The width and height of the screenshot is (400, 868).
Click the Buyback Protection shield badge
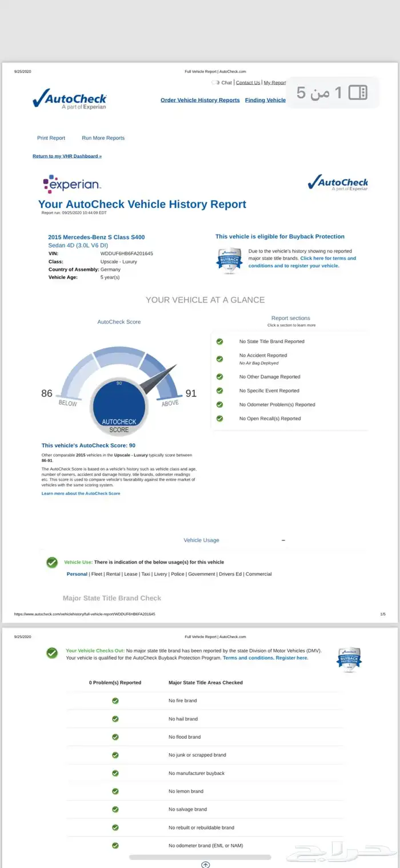click(x=229, y=260)
